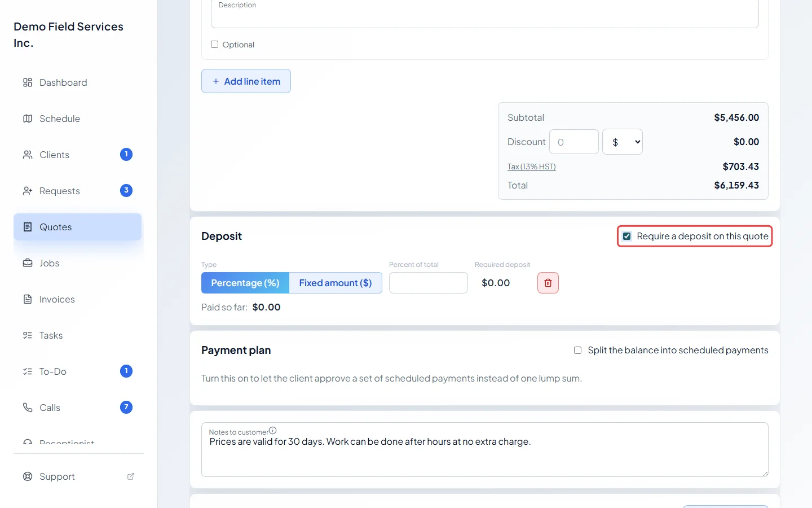
Task: Click the Discount amount input field
Action: (574, 142)
